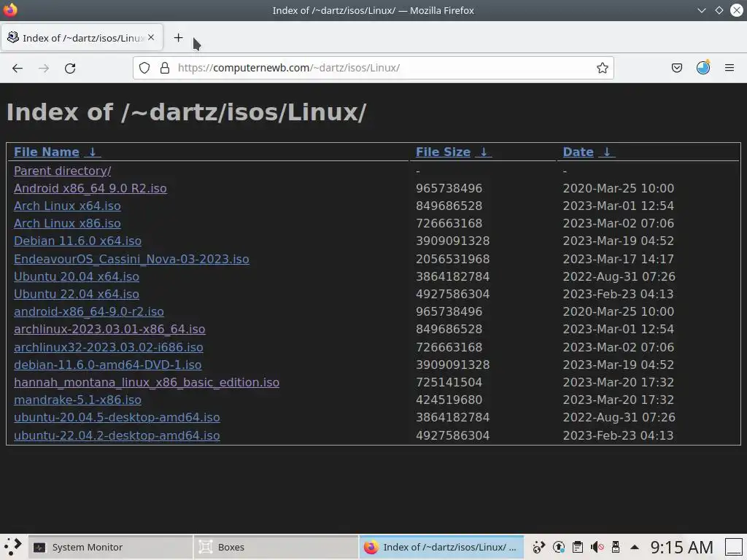Open the network globe tray icon

(x=539, y=548)
